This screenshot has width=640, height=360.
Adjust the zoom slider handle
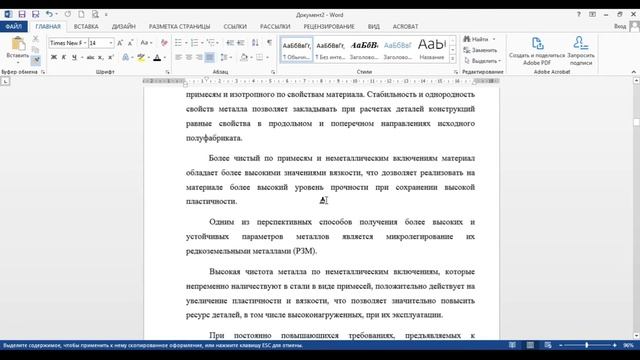pos(587,345)
